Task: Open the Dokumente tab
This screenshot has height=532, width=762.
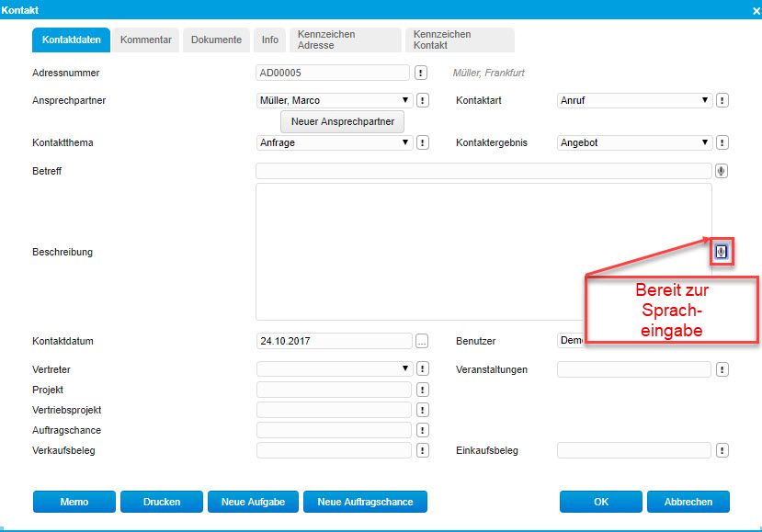Action: (216, 40)
